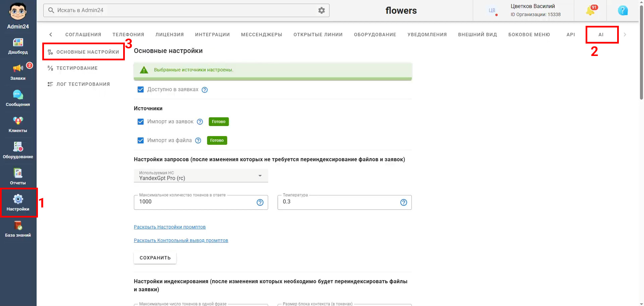The image size is (644, 306).
Task: Open Оборудование in the left sidebar
Action: click(18, 151)
